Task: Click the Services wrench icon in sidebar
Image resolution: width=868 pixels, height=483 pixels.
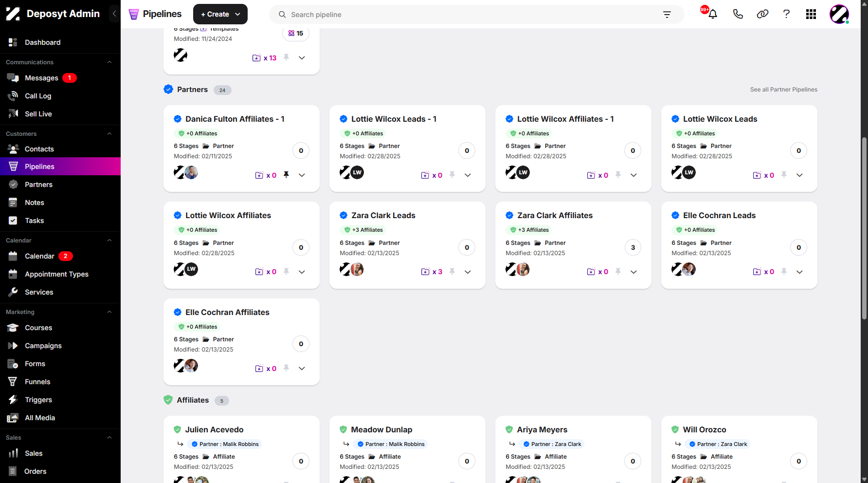Action: coord(13,292)
